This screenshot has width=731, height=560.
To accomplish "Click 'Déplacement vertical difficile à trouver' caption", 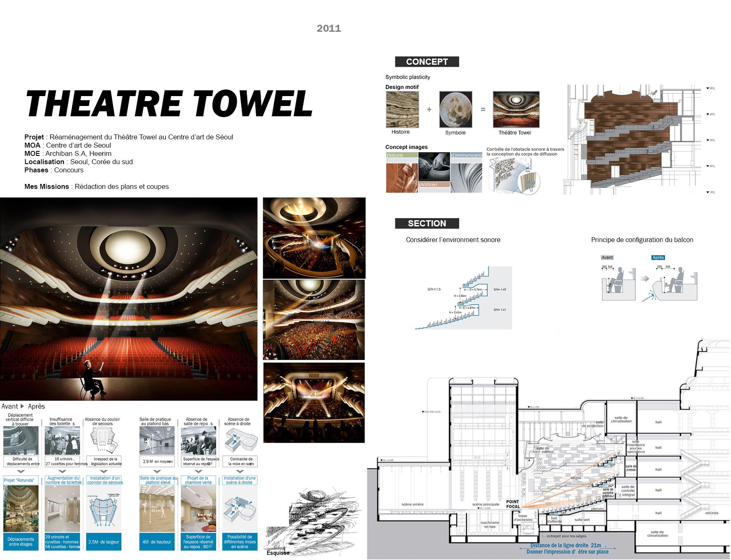I will click(x=21, y=419).
